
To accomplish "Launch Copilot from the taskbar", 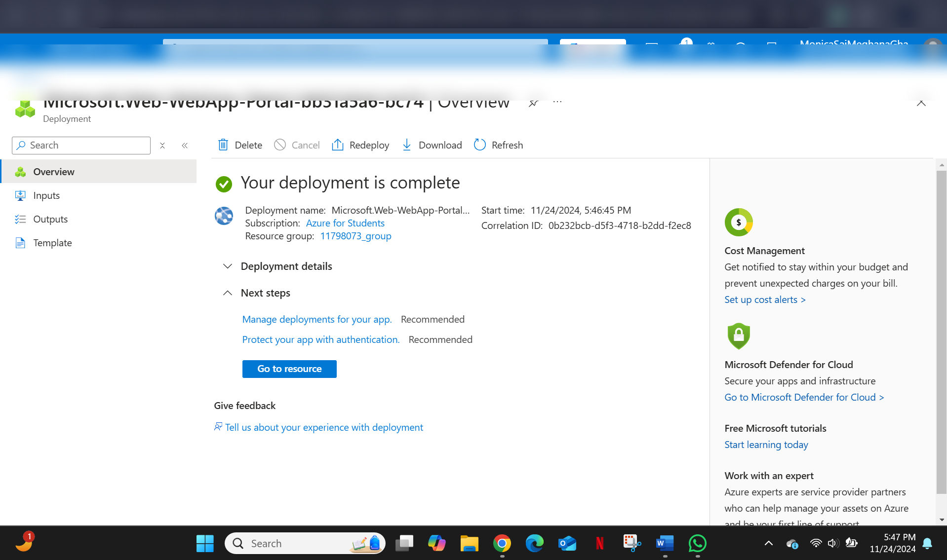I will click(436, 543).
